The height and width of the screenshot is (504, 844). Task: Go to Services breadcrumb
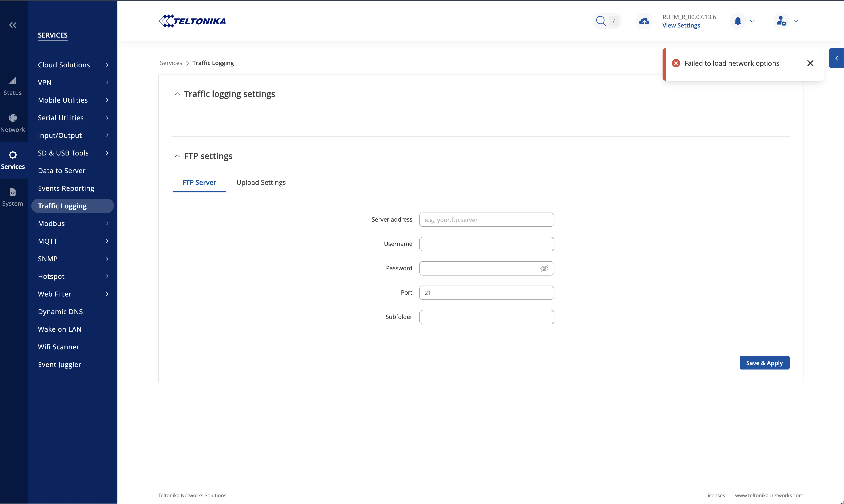pyautogui.click(x=171, y=63)
